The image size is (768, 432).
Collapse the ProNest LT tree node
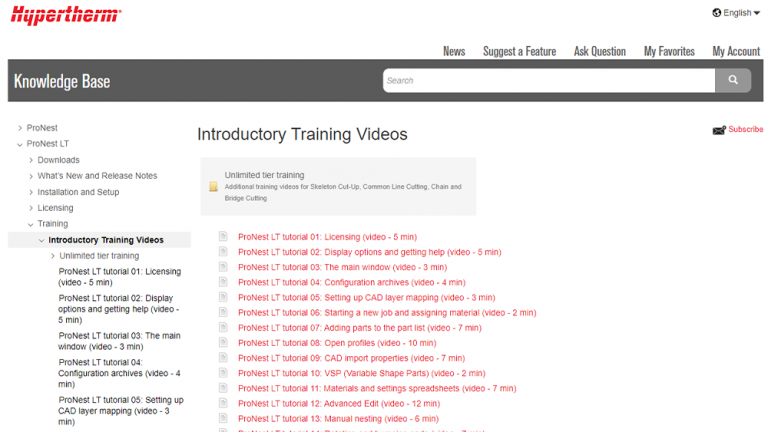point(20,144)
